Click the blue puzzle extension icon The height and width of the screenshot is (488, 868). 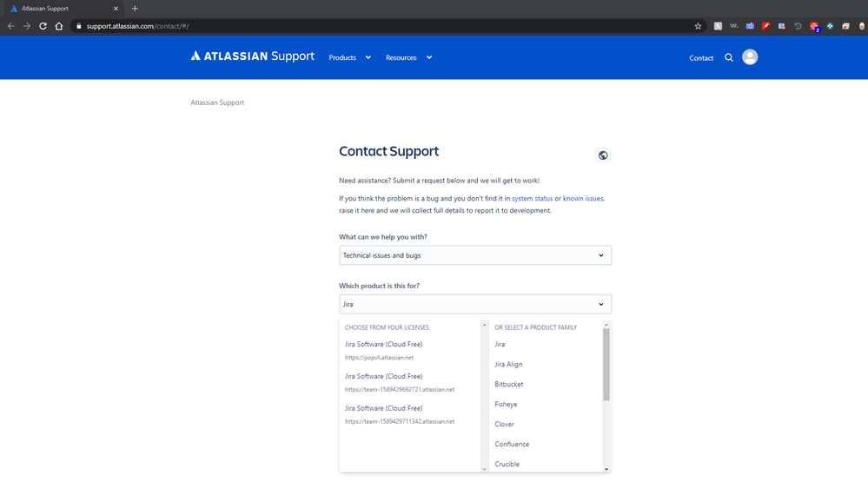pos(830,26)
